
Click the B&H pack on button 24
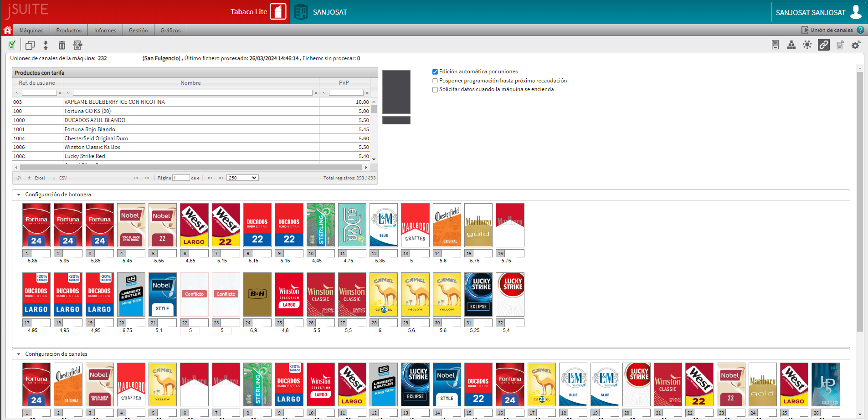click(257, 294)
